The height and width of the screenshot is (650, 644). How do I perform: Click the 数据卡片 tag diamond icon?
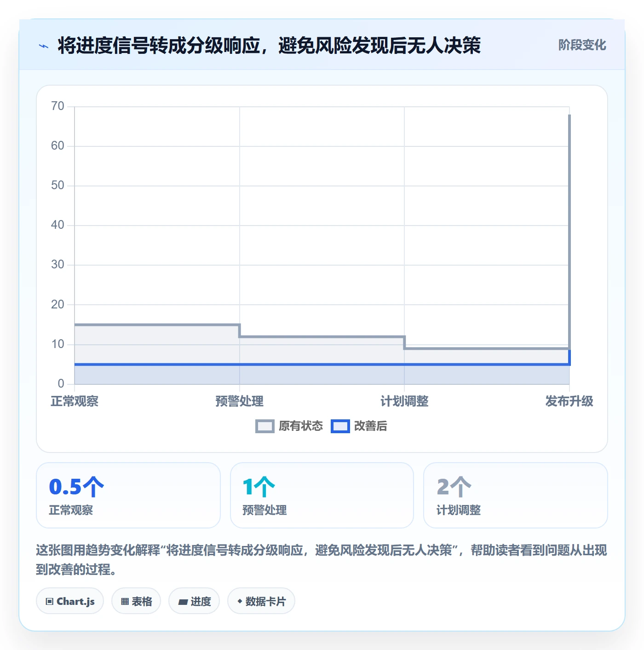pos(240,601)
